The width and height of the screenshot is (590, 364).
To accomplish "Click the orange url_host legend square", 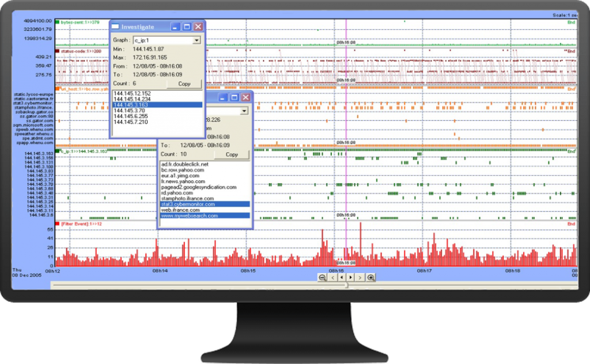I will coord(57,89).
